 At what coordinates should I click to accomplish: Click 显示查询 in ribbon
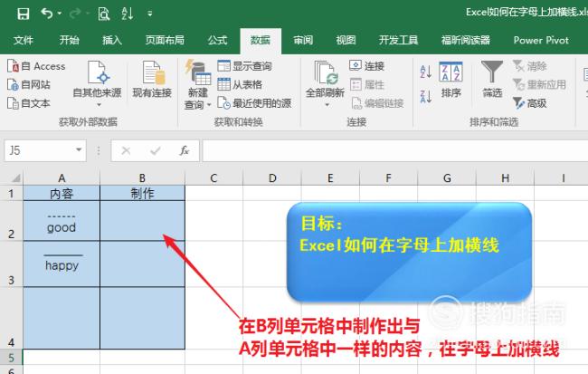click(244, 66)
